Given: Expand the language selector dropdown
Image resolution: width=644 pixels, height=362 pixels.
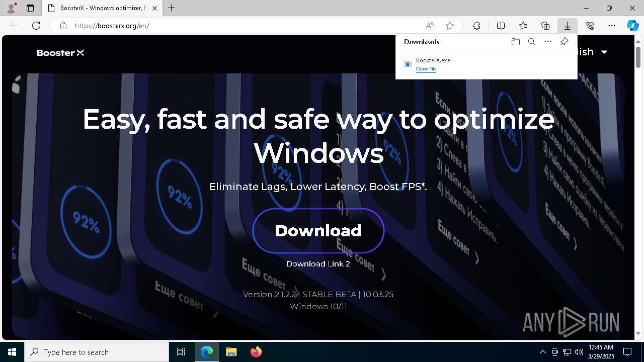Looking at the screenshot, I should coord(604,52).
